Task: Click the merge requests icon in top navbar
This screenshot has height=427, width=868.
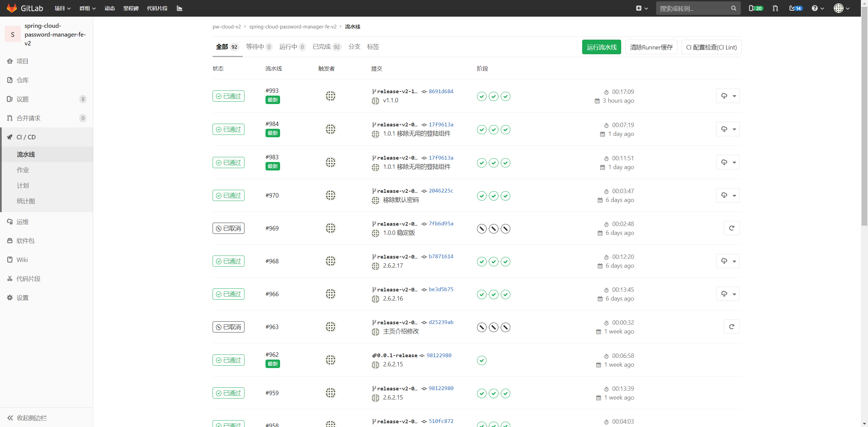Action: point(775,8)
